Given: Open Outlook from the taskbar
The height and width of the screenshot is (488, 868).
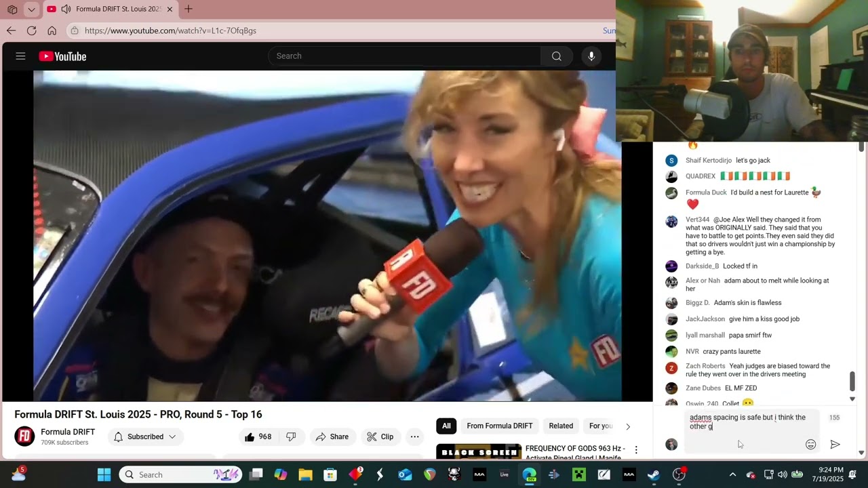Looking at the screenshot, I should point(405,474).
